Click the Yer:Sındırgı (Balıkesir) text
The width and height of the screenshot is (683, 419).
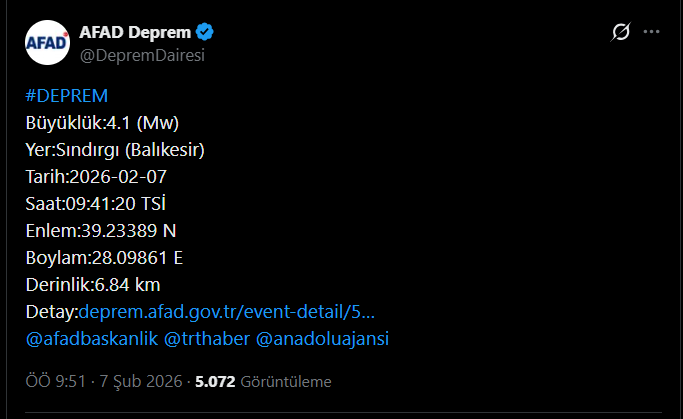tap(115, 150)
